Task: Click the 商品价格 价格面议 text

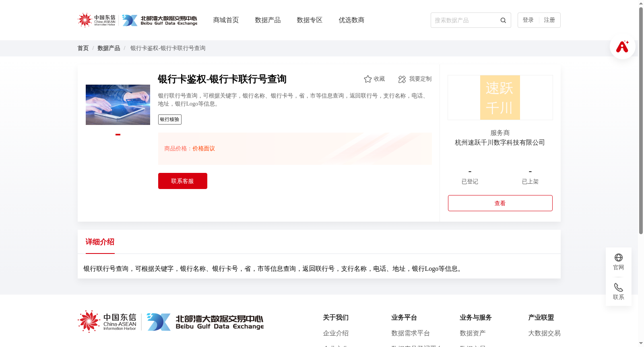Action: 190,149
